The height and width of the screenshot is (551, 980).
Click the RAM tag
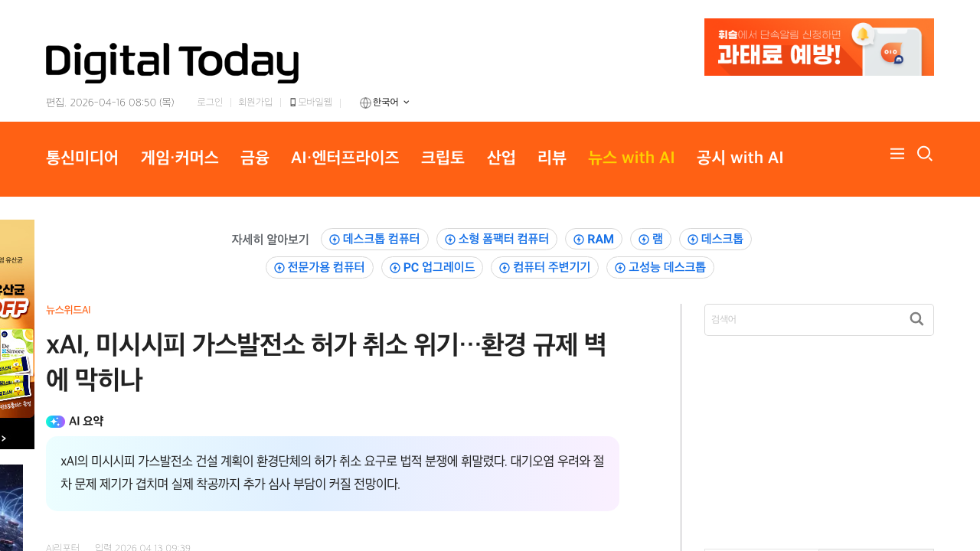click(593, 239)
